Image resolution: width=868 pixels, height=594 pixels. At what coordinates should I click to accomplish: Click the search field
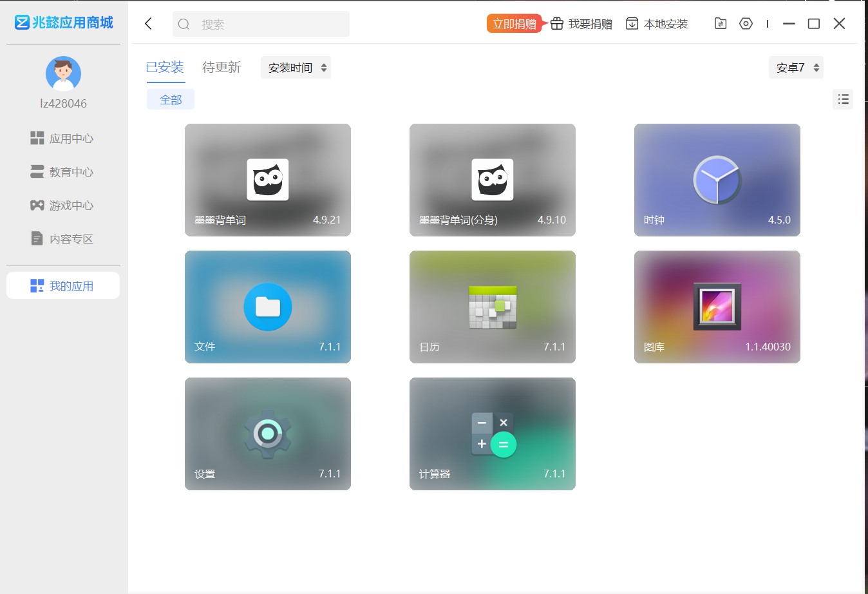click(261, 24)
